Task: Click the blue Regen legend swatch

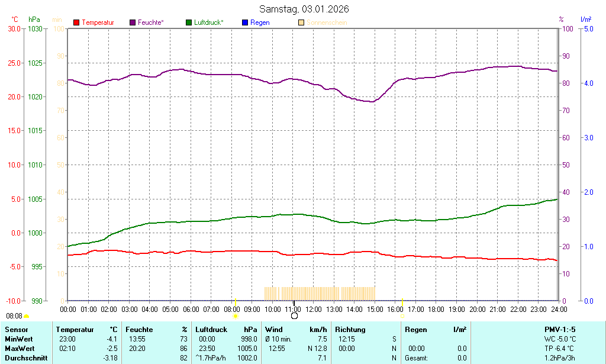Action: click(245, 22)
